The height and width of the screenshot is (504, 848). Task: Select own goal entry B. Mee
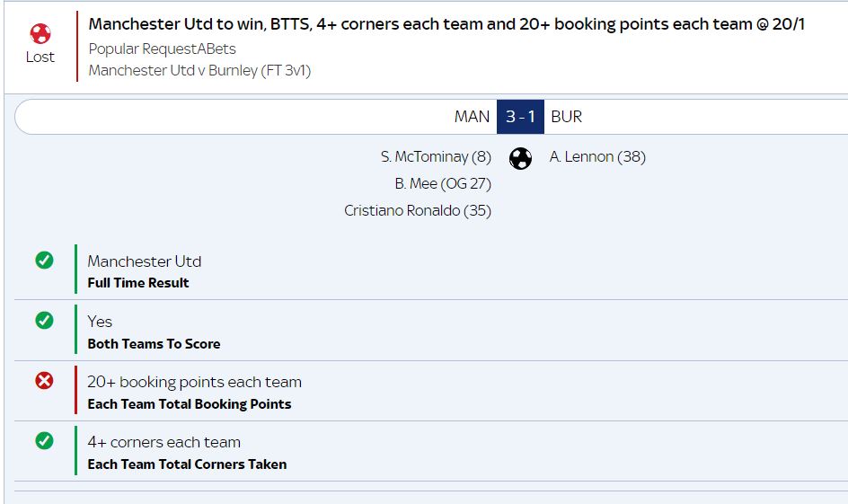(x=443, y=184)
